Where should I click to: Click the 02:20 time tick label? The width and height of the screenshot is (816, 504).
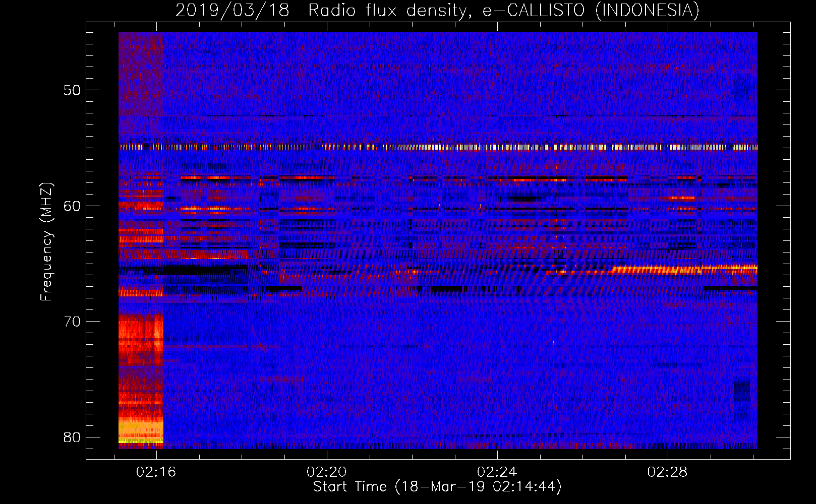(327, 472)
